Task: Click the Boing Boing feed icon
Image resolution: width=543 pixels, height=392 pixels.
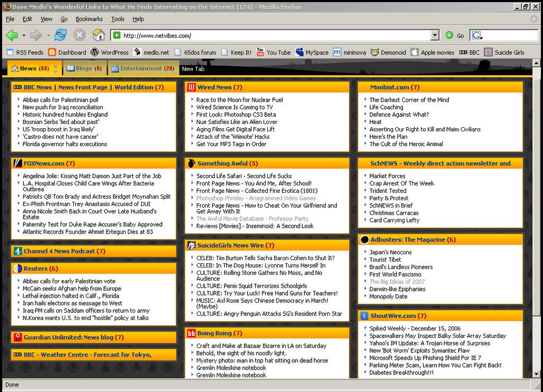Action: pyautogui.click(x=191, y=333)
